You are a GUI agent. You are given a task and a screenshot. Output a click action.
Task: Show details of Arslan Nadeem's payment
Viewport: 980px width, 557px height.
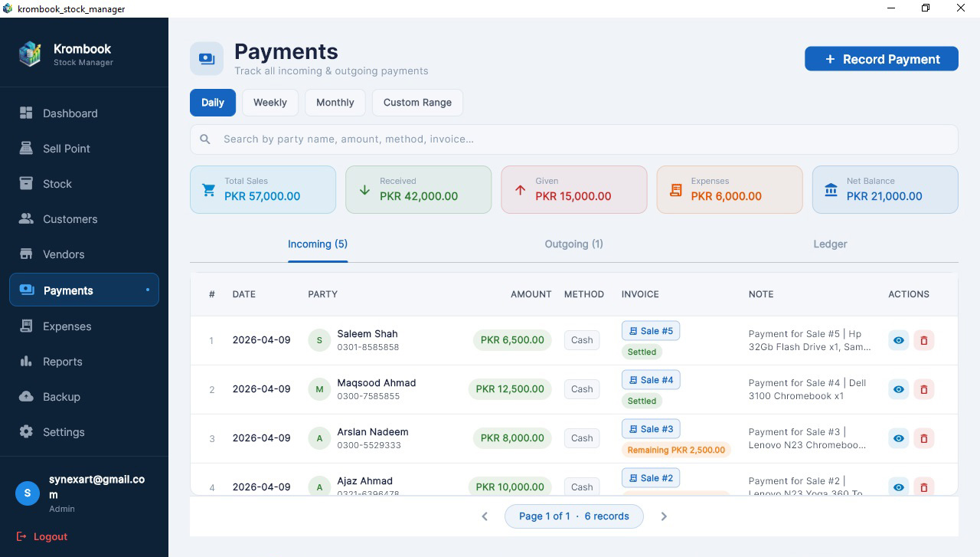point(898,438)
